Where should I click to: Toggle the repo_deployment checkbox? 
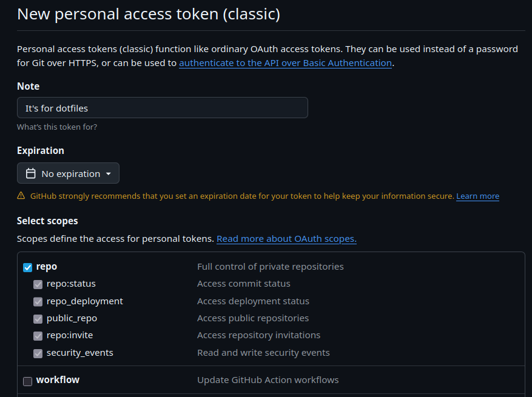coord(38,301)
